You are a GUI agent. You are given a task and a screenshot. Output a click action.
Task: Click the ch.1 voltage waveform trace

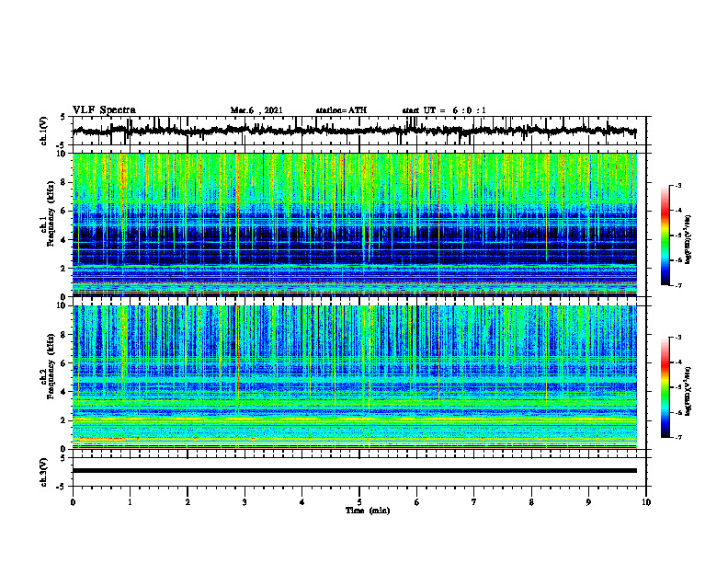354,131
